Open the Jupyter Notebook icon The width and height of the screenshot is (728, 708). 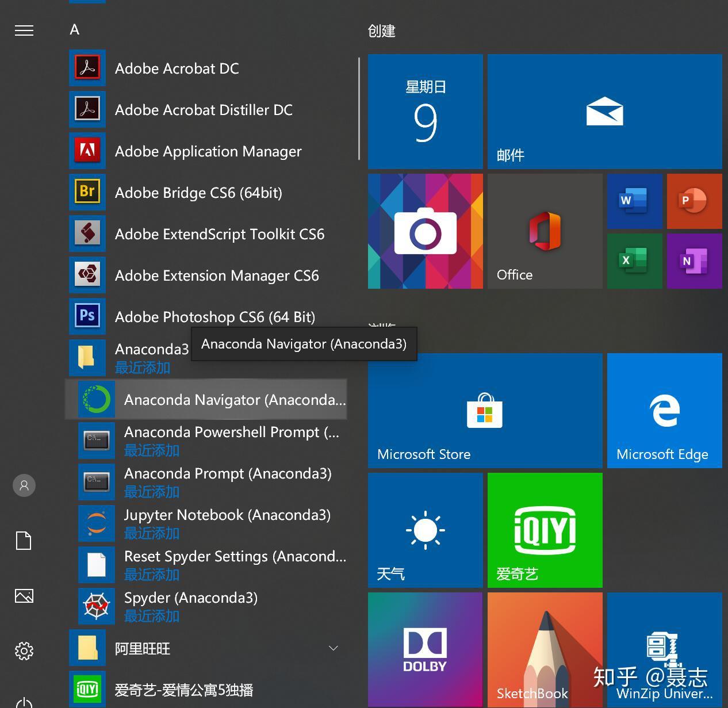tap(97, 523)
